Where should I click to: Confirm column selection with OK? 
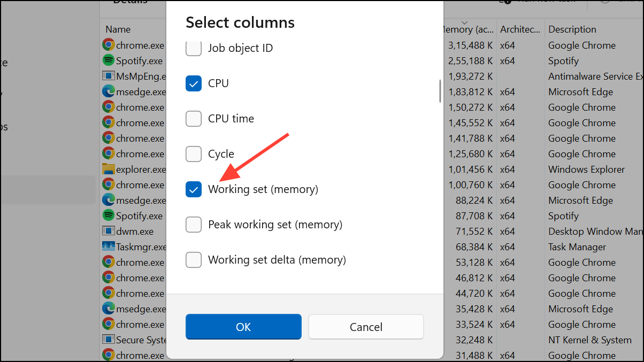click(243, 326)
